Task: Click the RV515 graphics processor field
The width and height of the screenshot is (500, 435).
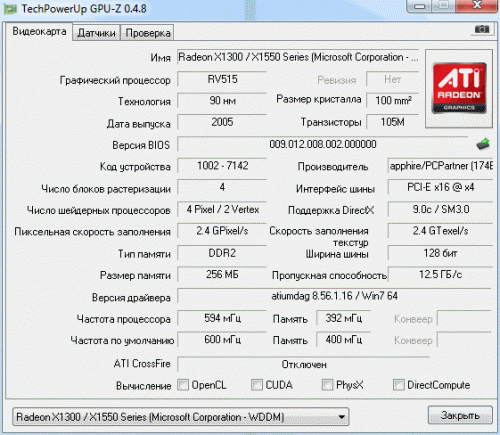Action: coord(222,79)
